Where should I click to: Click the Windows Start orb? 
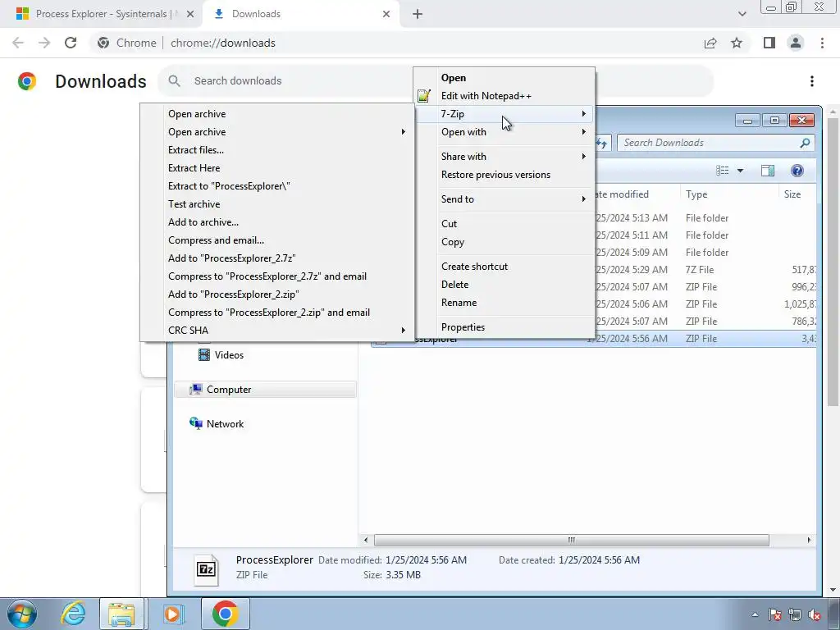tap(22, 614)
